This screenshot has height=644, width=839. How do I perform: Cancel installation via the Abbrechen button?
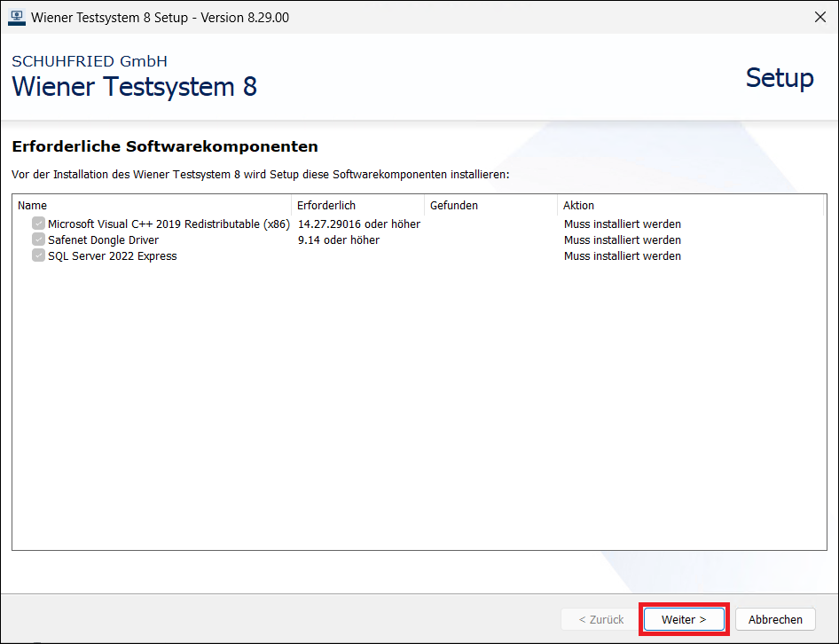(775, 619)
